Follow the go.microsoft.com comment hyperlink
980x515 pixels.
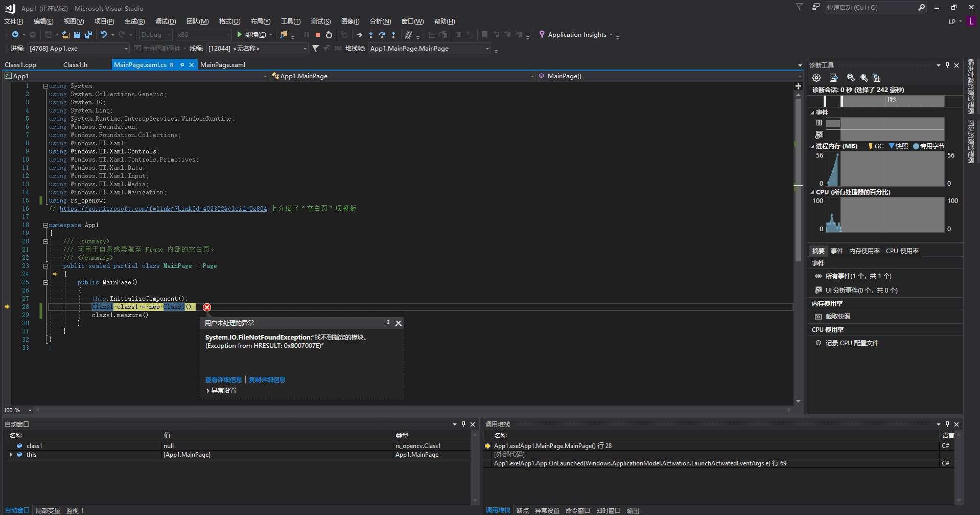(x=162, y=208)
